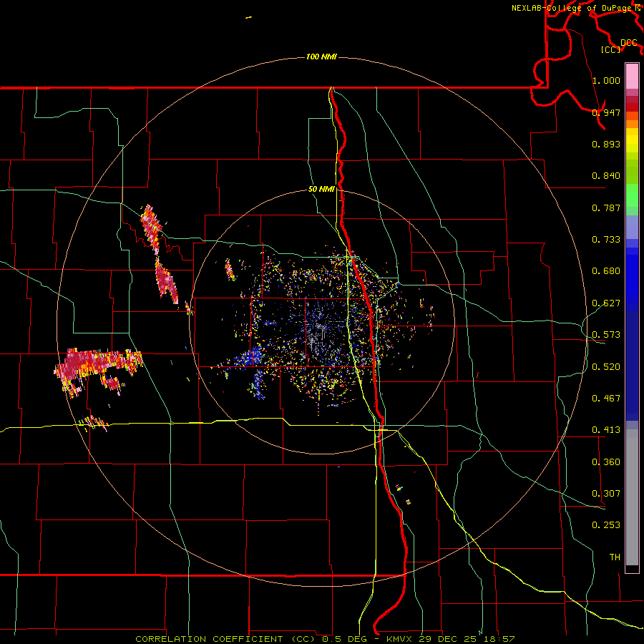
Task: Select the 0.840 scale value
Action: tap(606, 176)
